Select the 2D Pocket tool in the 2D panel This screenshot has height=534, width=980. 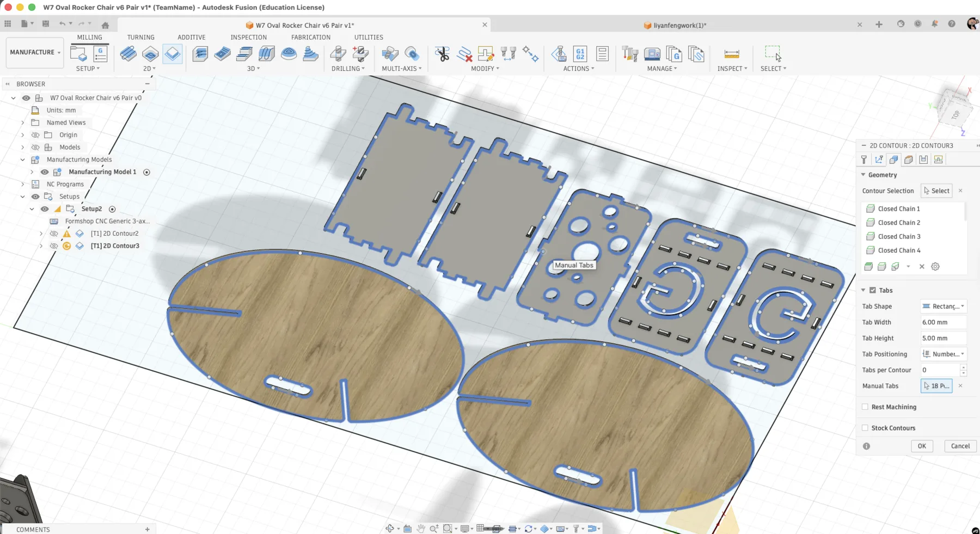(x=150, y=54)
